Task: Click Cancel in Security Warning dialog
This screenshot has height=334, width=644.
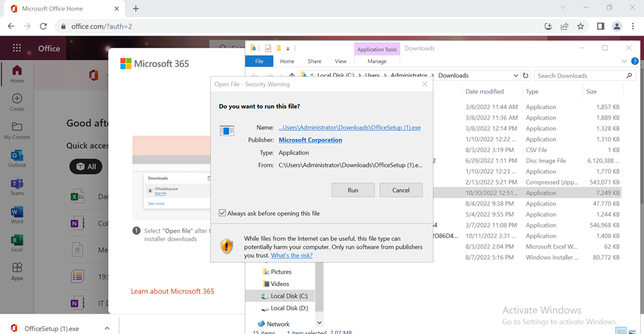Action: pos(401,190)
